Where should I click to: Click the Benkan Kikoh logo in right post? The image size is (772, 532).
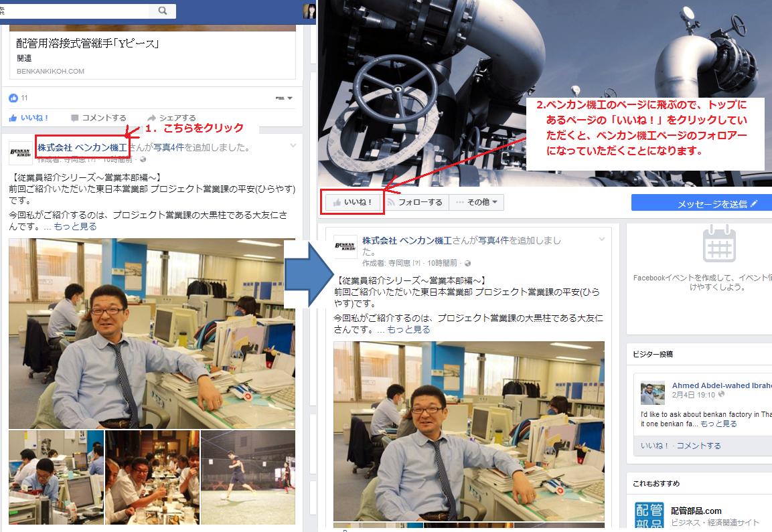click(x=345, y=246)
